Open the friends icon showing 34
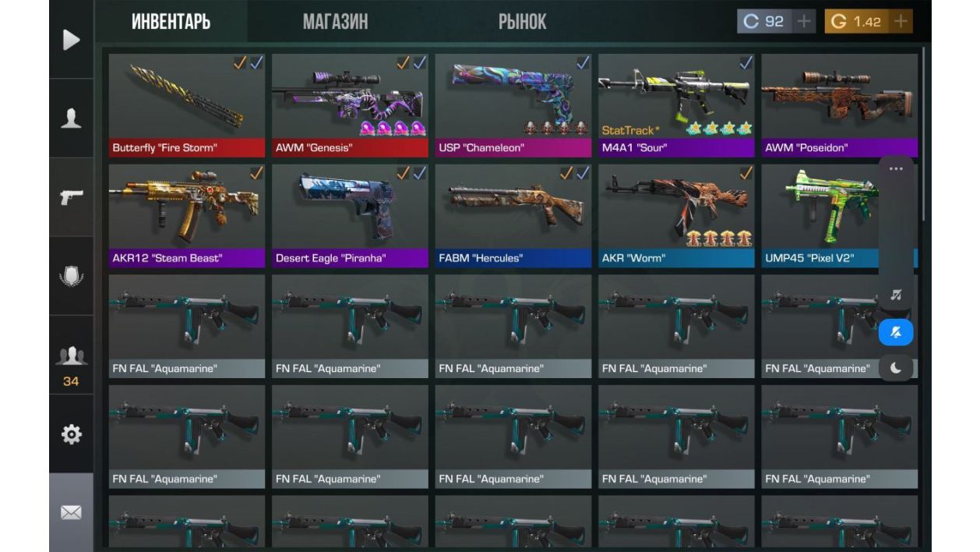 [x=71, y=365]
